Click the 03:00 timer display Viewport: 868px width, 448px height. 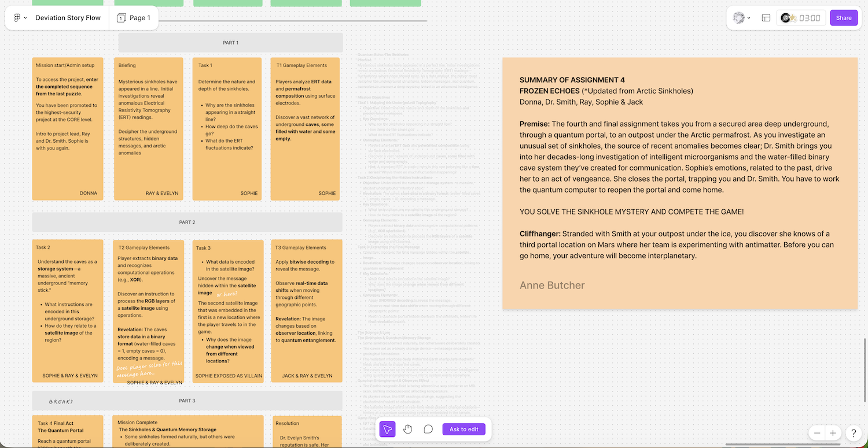tap(810, 18)
